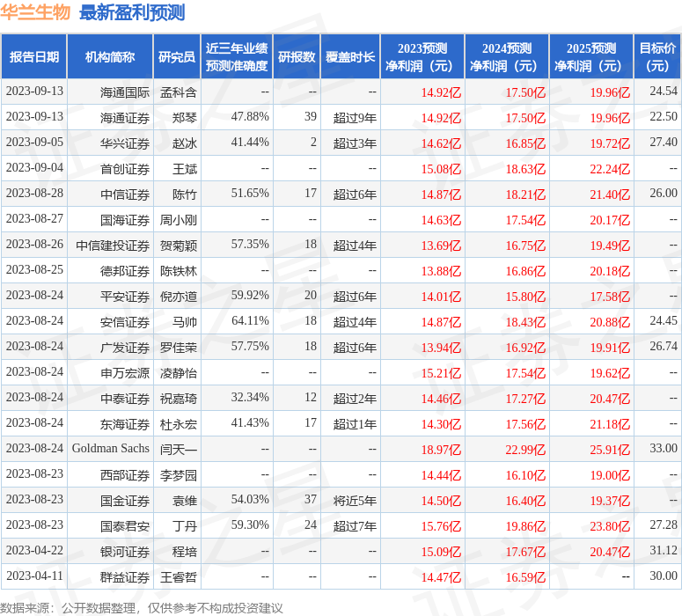Screen dimensions: 682x616
Task: Click coverage duration 超过1年
Action: [355, 424]
